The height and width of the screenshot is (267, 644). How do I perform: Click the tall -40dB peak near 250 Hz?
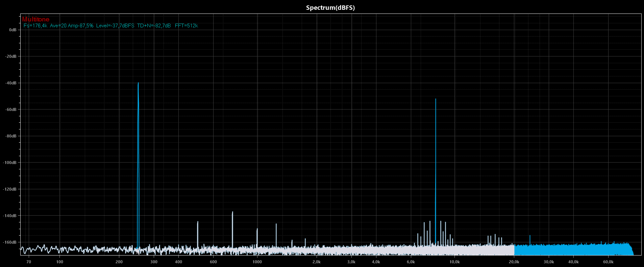coord(138,166)
